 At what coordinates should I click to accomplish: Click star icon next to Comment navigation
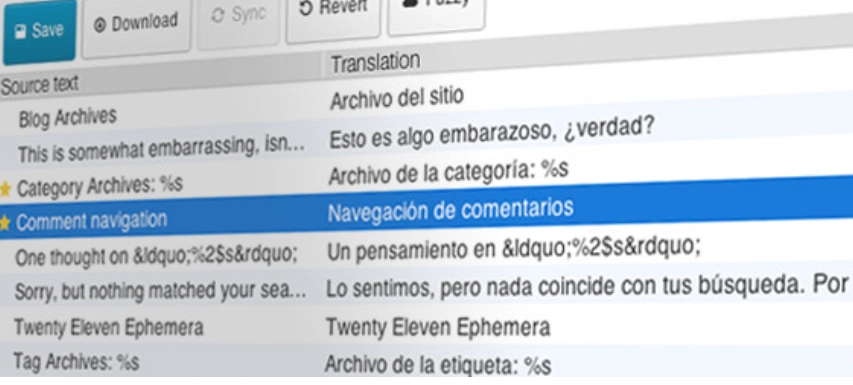(x=5, y=222)
